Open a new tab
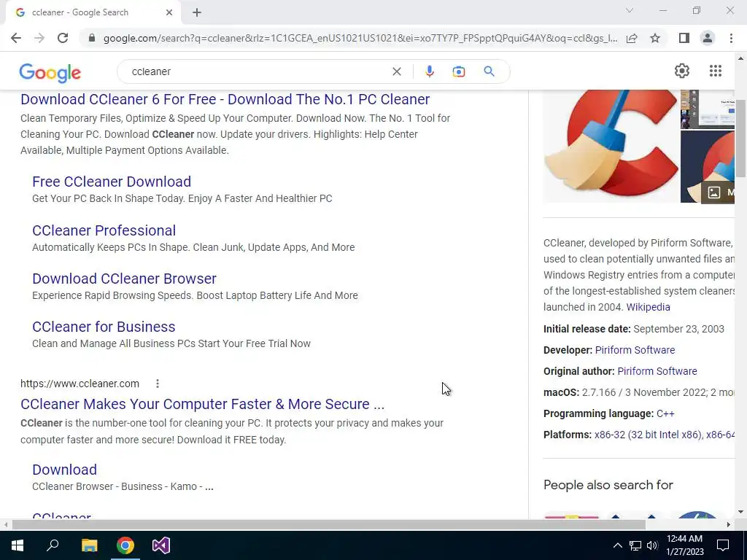747x560 pixels. click(x=197, y=13)
